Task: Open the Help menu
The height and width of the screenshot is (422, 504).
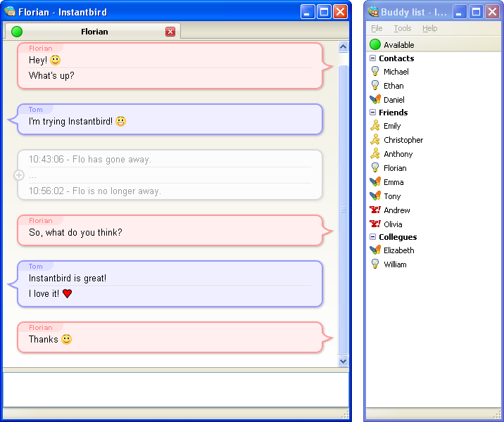Action: 429,28
